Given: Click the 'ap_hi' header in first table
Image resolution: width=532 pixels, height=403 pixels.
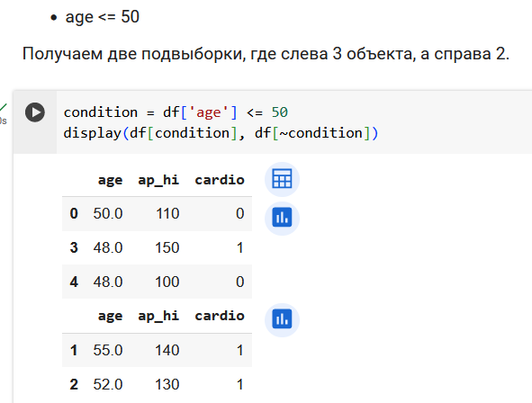Looking at the screenshot, I should (x=158, y=180).
